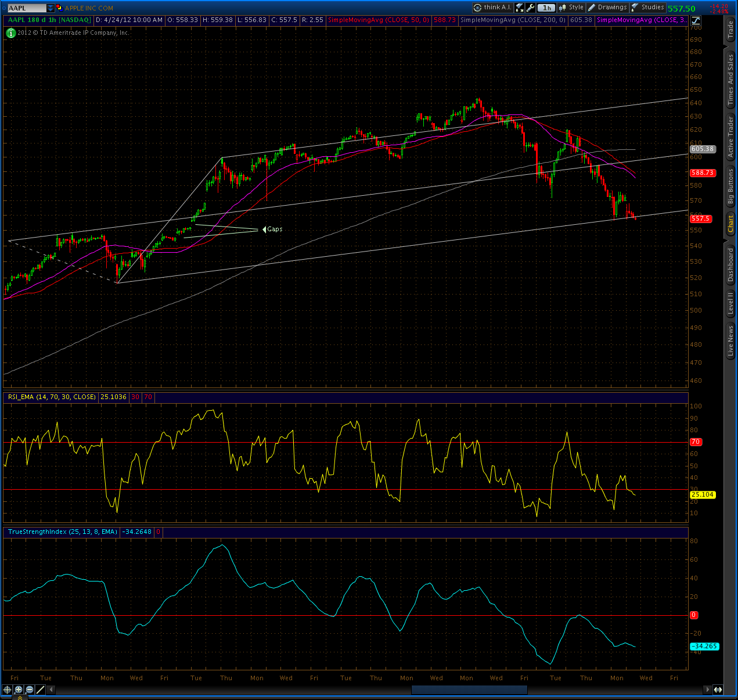Click the gray SimpleMovingAvg (CLOSE, 200, 0) label
Screen dimensions: 738x700
tap(513, 20)
